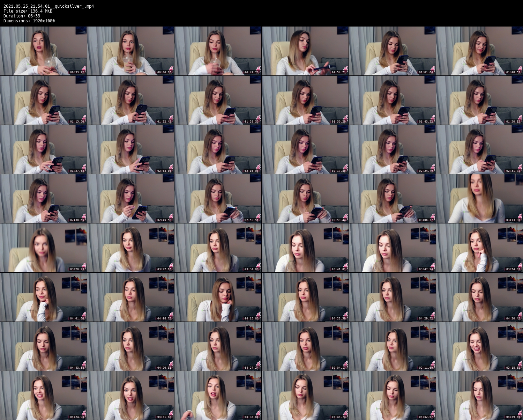Select the frame at 02:59.44
Viewport: 523px width, 420px height.
[305, 199]
